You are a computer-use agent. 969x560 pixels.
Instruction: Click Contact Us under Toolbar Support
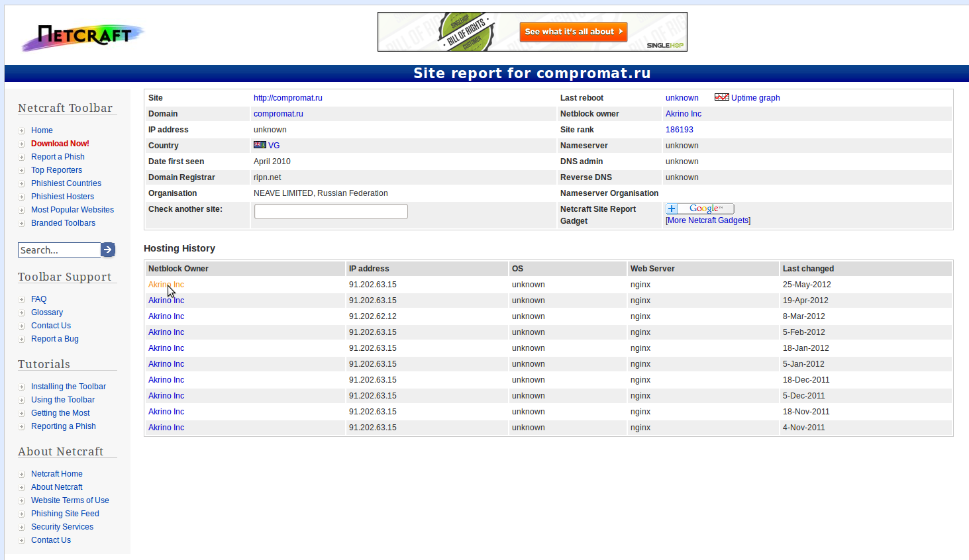tap(51, 326)
